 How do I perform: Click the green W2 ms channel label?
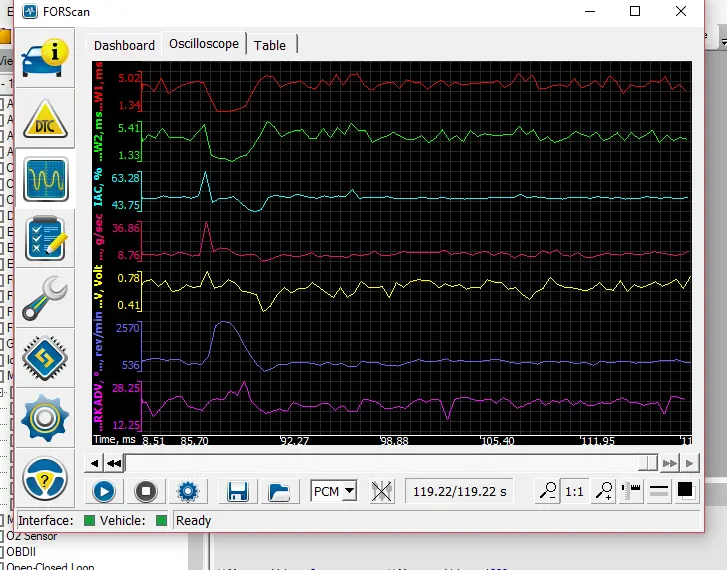[x=98, y=136]
